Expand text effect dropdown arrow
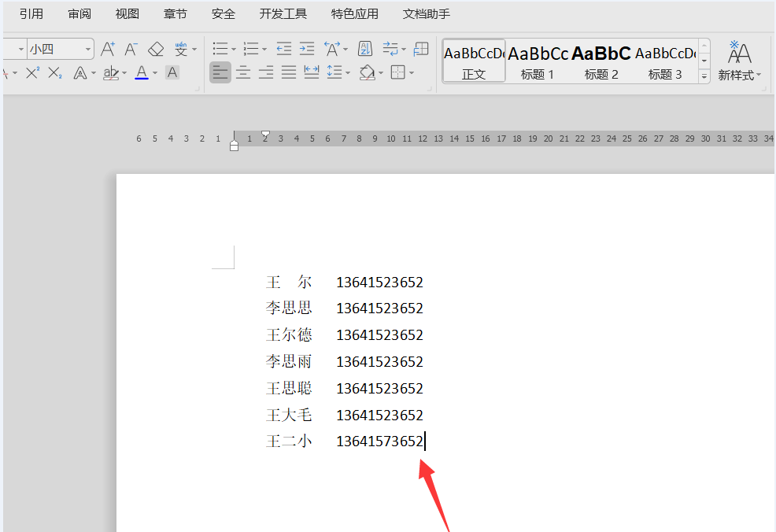This screenshot has height=532, width=776. 93,73
